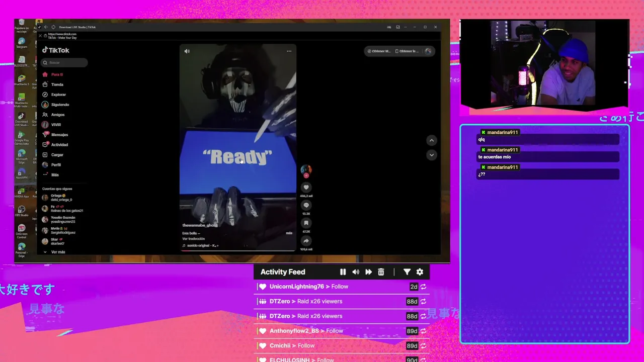Select the UnicornLightning76 Follow entry
644x362 pixels.
pos(342,287)
